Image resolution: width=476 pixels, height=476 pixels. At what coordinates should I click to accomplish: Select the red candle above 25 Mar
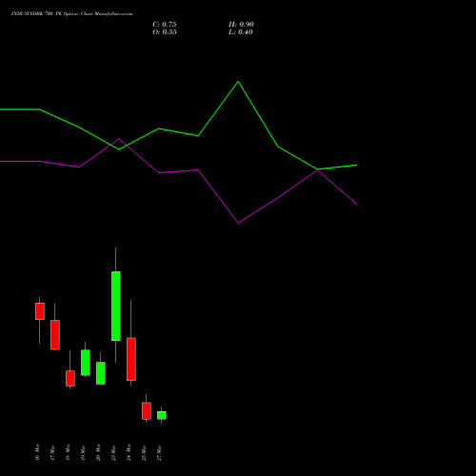[147, 411]
